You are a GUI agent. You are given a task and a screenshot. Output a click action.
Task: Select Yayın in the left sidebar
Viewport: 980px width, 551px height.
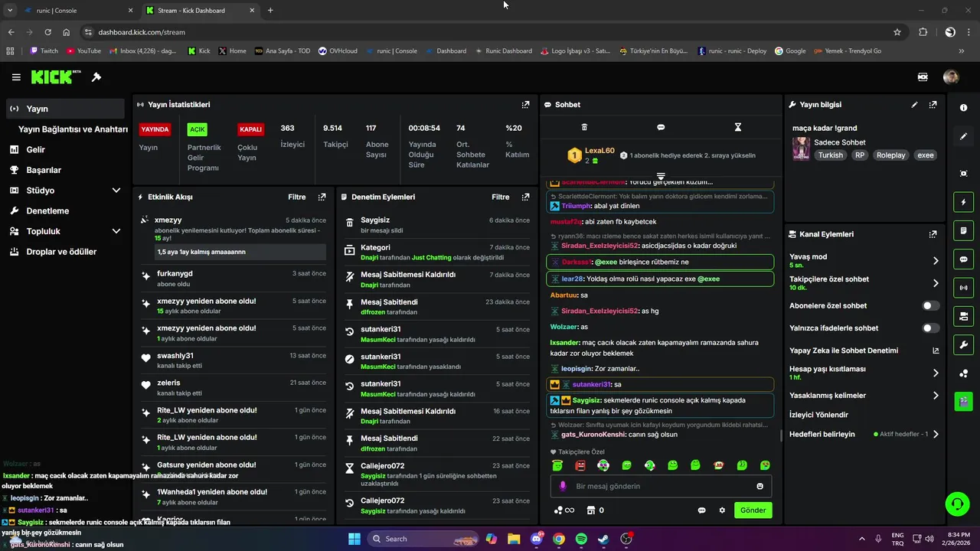pyautogui.click(x=65, y=109)
